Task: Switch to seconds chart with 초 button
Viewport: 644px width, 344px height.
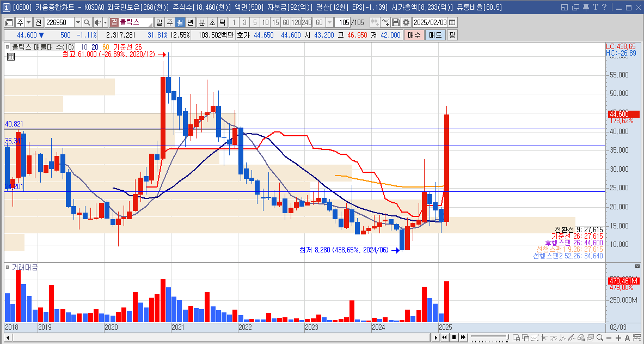Action: coord(212,23)
